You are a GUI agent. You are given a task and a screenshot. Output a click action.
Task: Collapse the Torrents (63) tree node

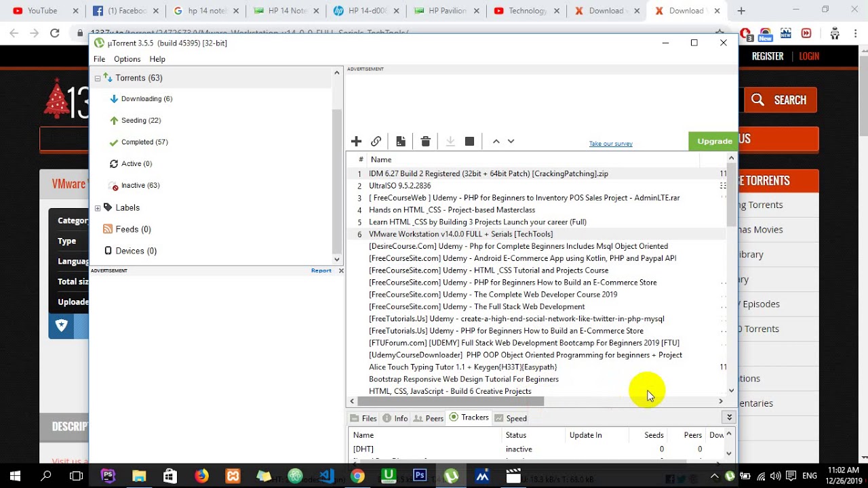click(98, 79)
